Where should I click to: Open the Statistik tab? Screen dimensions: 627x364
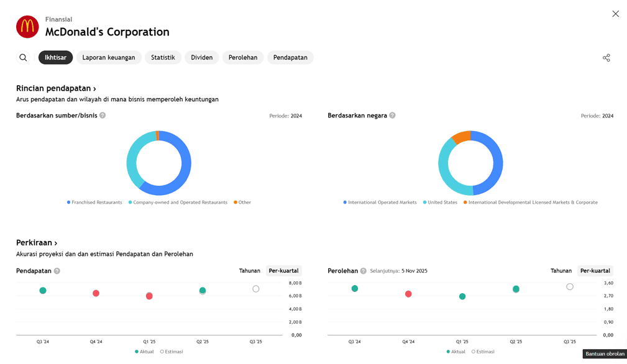(x=163, y=58)
